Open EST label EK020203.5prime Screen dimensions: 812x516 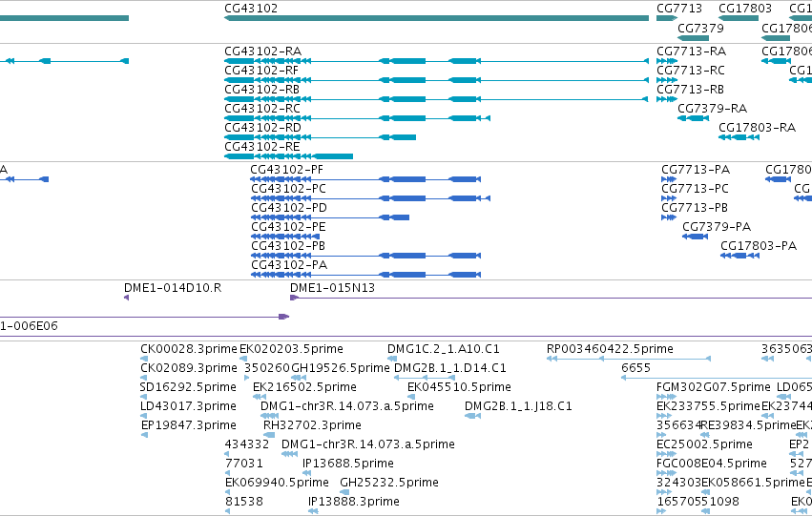pos(291,349)
